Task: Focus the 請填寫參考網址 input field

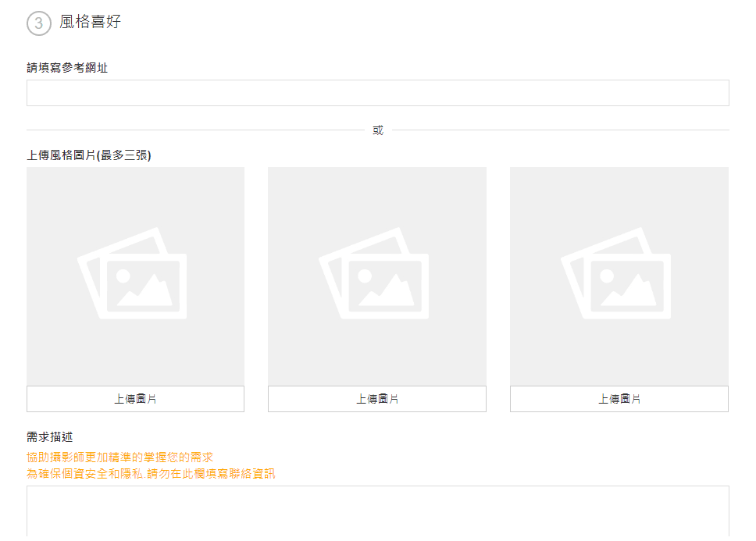Action: coord(377,93)
